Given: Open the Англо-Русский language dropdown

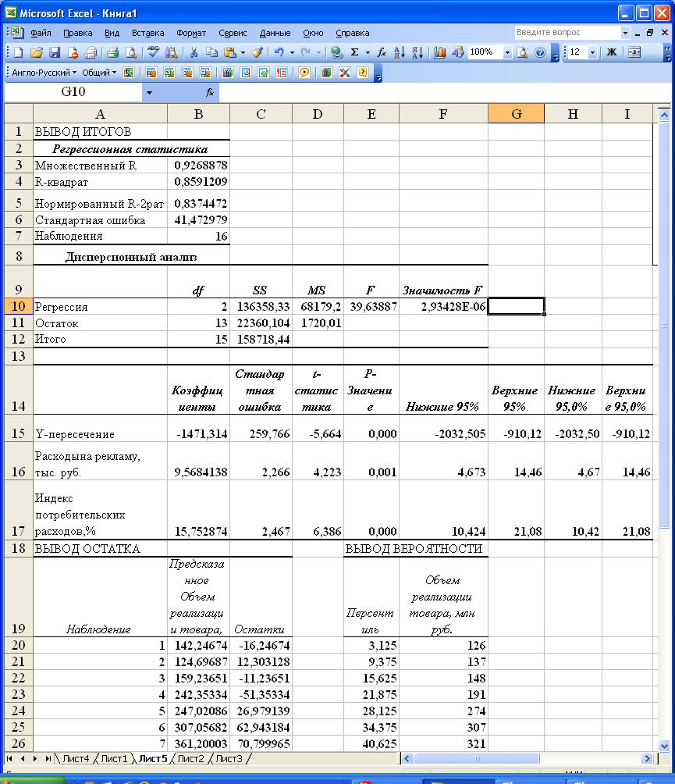Looking at the screenshot, I should point(44,73).
